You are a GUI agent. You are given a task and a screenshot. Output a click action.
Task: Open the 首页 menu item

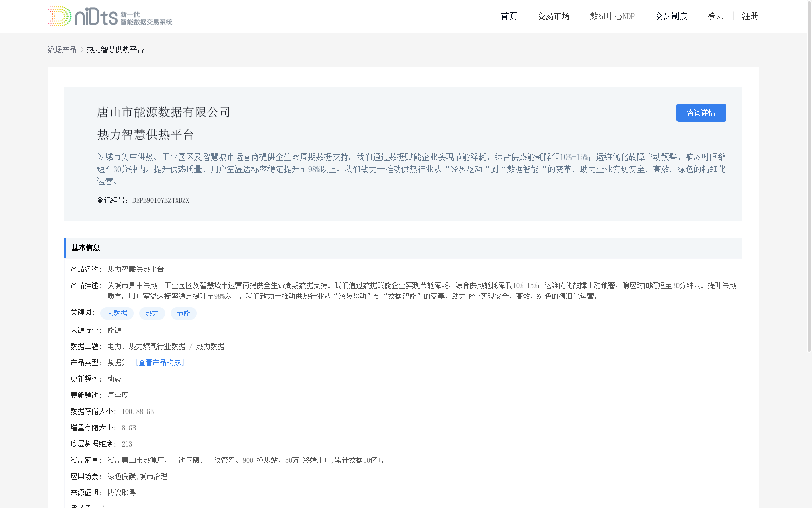pyautogui.click(x=509, y=16)
